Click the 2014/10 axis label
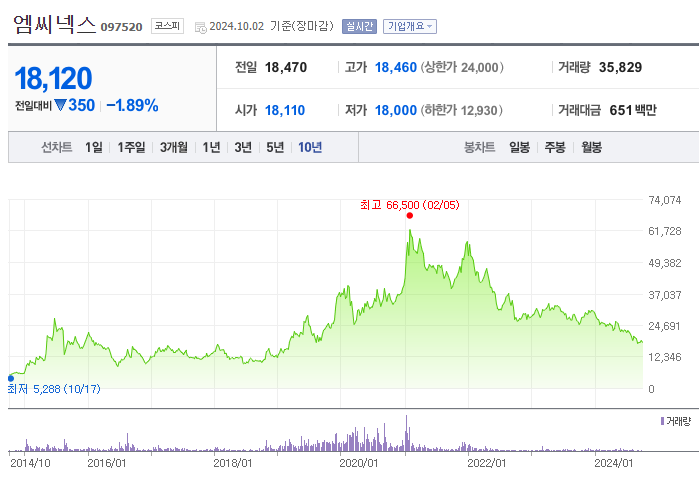This screenshot has width=699, height=481. (30, 463)
